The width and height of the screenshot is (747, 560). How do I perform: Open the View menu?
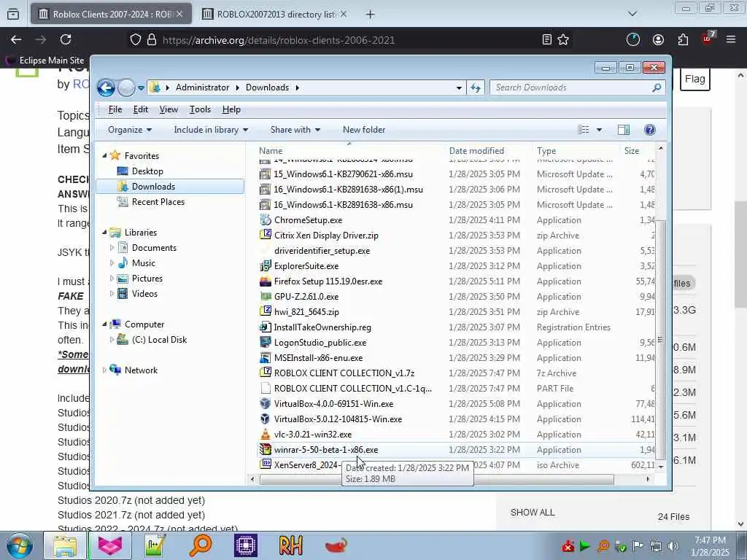click(x=169, y=109)
